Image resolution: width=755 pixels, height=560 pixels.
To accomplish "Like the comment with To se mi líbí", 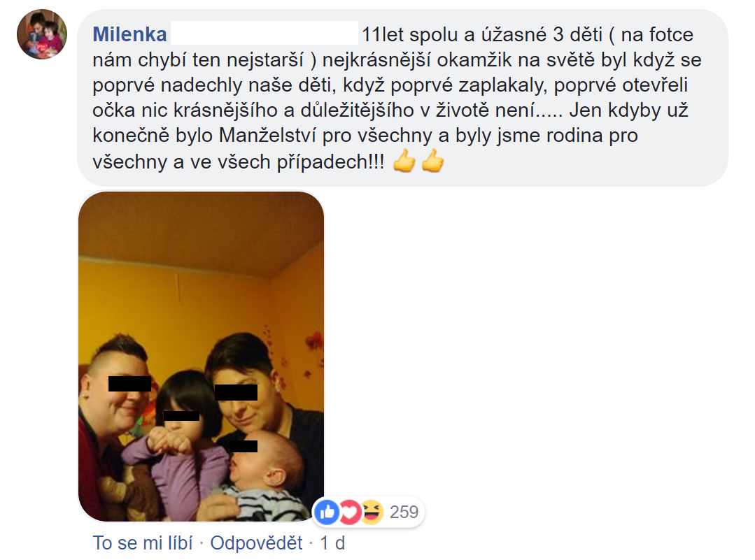I will [x=143, y=543].
